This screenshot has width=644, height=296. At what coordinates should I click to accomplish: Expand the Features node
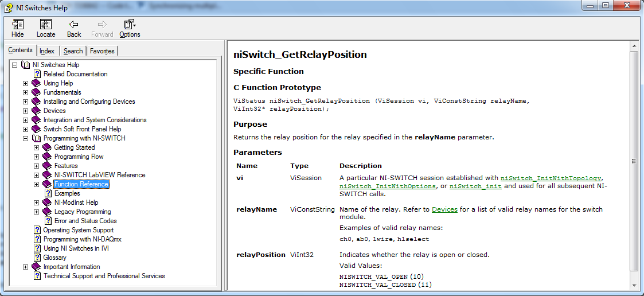36,166
